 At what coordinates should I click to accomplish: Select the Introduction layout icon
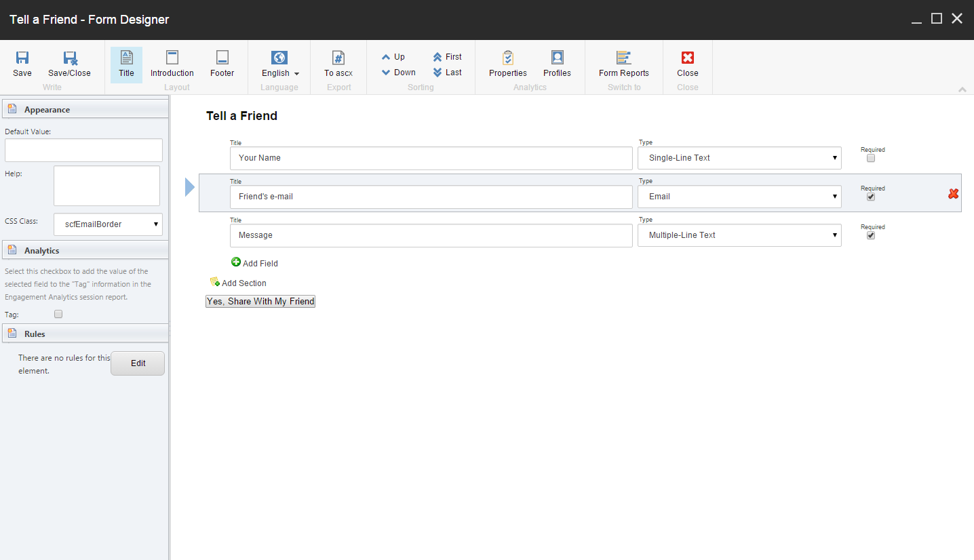point(172,64)
